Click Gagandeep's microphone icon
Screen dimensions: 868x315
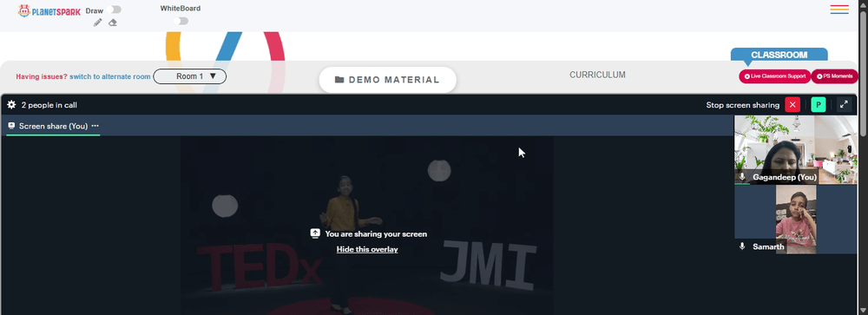(742, 177)
